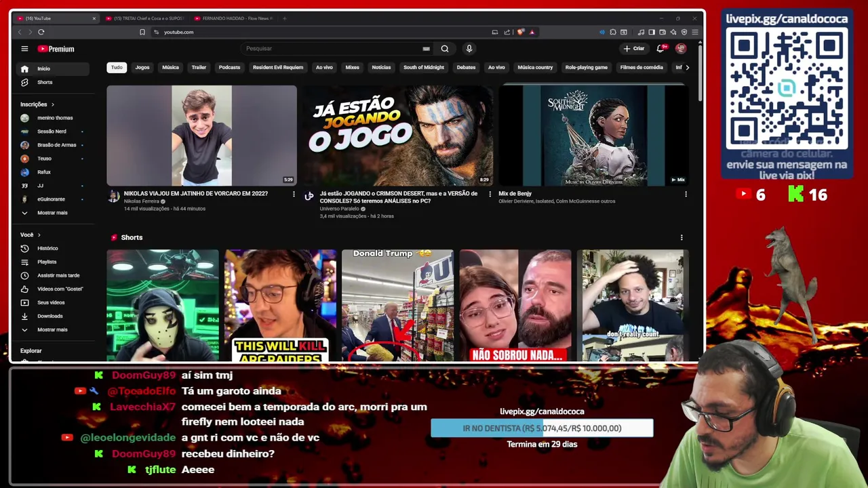Open the notifications bell
The width and height of the screenshot is (868, 488).
pos(660,49)
